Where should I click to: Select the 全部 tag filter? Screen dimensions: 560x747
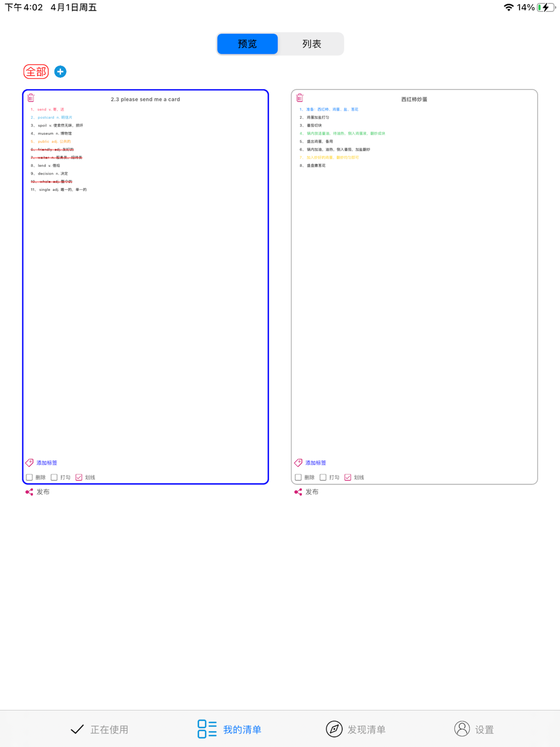click(36, 72)
